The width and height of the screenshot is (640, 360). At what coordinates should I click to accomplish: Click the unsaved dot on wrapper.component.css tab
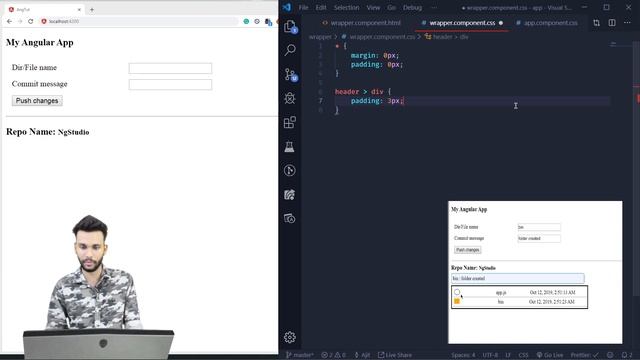click(501, 23)
